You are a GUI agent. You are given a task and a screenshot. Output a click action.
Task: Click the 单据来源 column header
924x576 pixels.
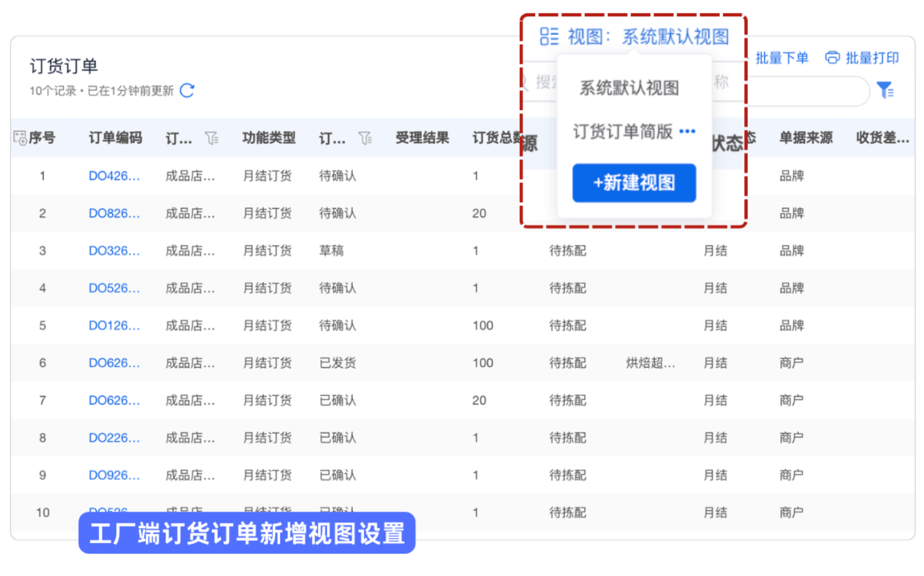pos(805,138)
